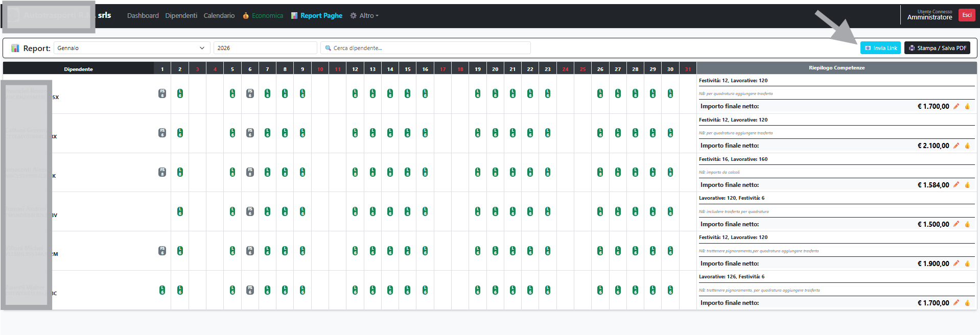Edit the € 1.500,00 net amount
This screenshot has height=335, width=980.
pos(956,224)
